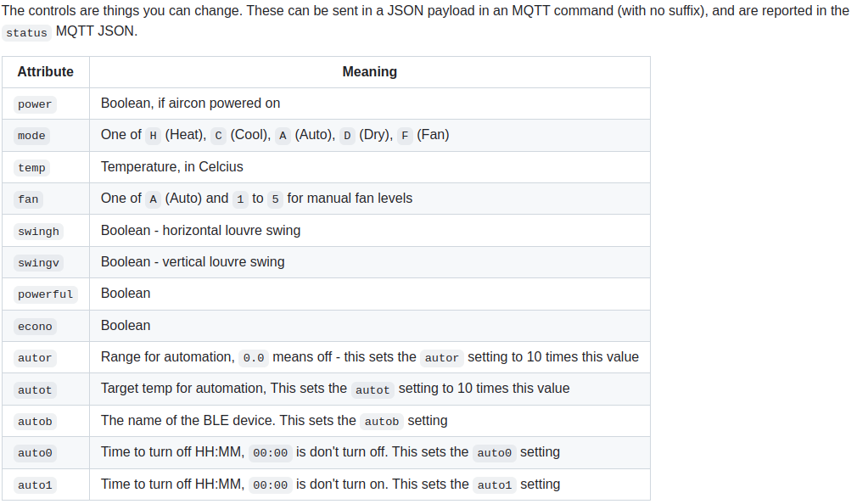Click the status code label in intro paragraph
857x504 pixels.
(26, 33)
